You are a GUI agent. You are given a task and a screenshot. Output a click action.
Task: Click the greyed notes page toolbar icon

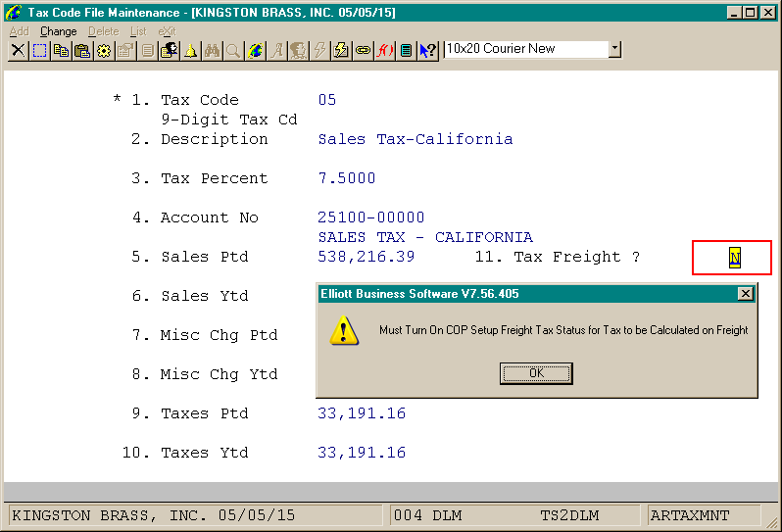point(147,50)
